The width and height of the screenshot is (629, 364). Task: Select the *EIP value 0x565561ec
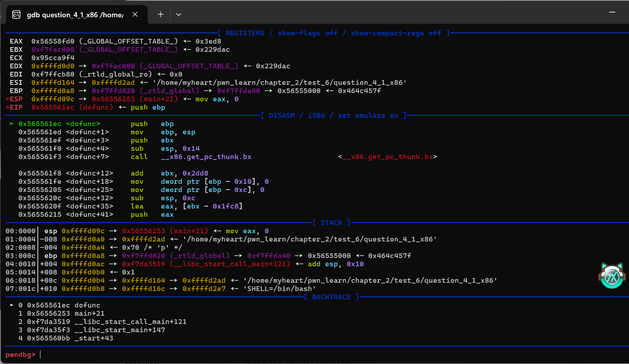click(x=53, y=107)
